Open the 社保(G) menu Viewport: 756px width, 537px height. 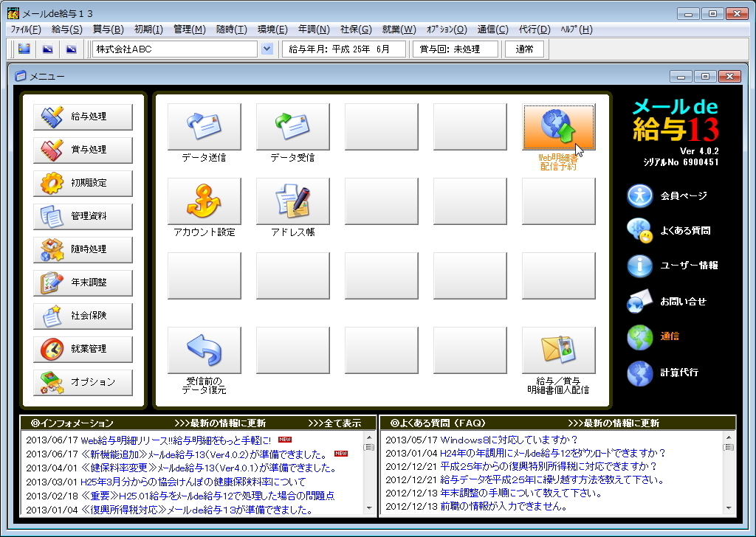click(x=356, y=30)
